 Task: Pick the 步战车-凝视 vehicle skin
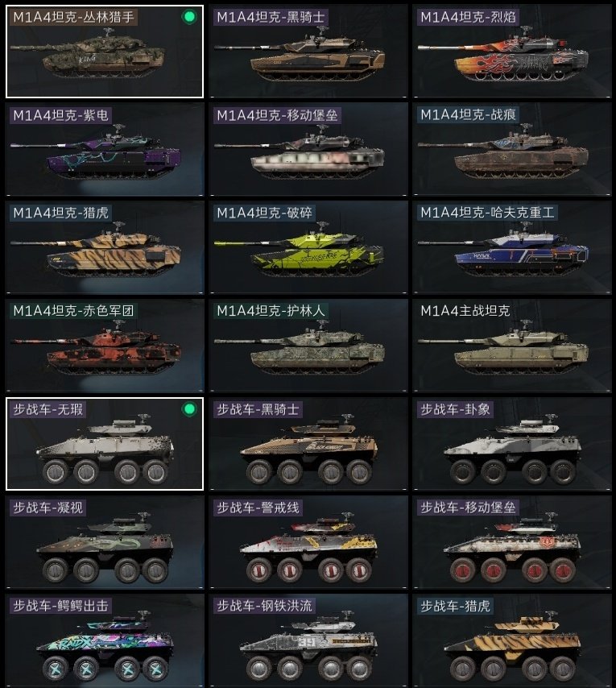click(x=105, y=542)
